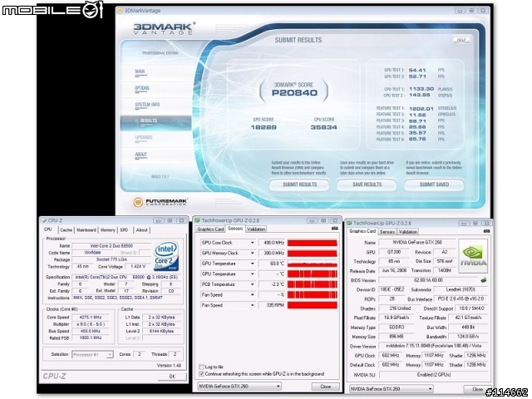Open OPTIONS in 3DMark Vantage sidebar
Screen dimensions: 532x399
pos(142,88)
